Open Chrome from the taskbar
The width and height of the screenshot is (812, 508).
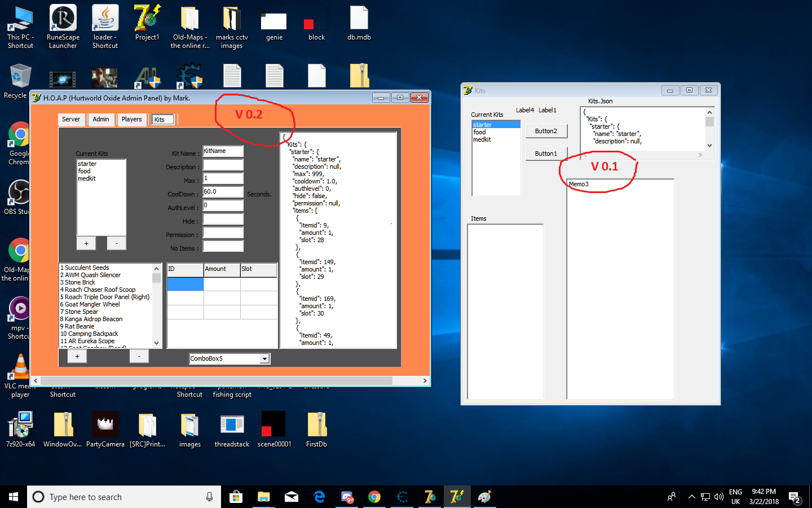coord(374,497)
